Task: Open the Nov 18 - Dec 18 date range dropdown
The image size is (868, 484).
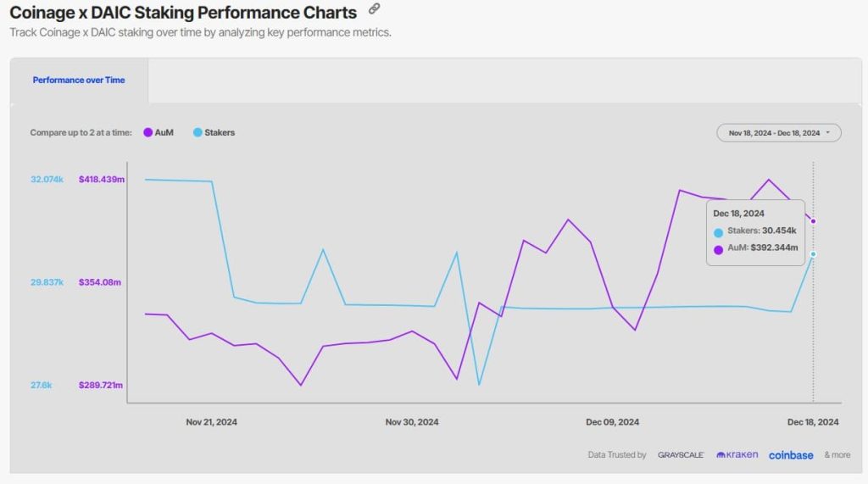Action: 779,133
